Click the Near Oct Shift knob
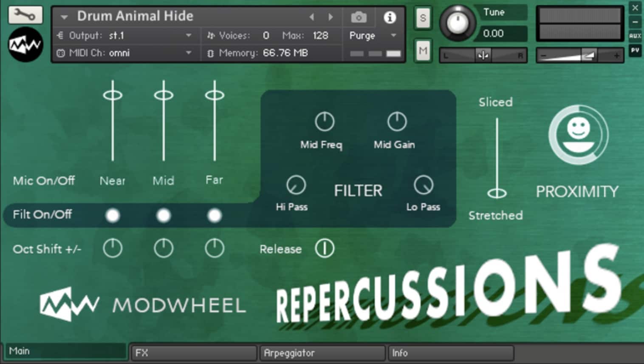Image resolution: width=644 pixels, height=364 pixels. (113, 248)
